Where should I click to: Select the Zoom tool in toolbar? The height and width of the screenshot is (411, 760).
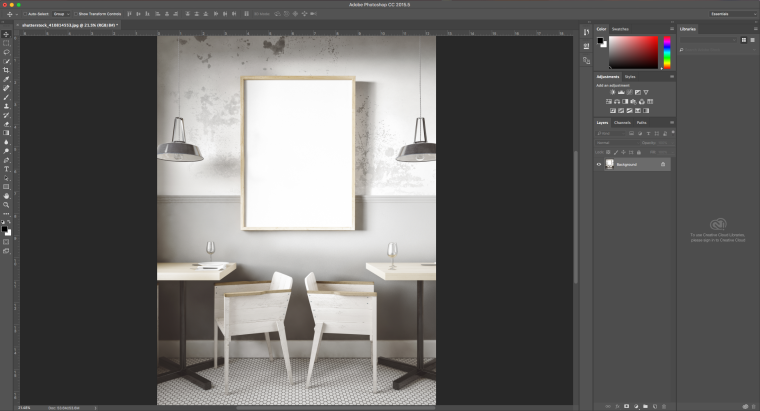(6, 205)
